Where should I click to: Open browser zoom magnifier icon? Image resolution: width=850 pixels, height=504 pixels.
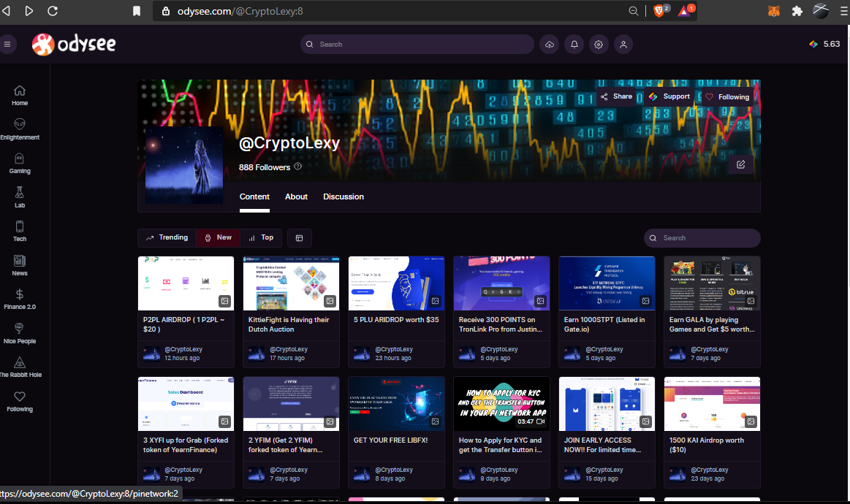pyautogui.click(x=633, y=11)
